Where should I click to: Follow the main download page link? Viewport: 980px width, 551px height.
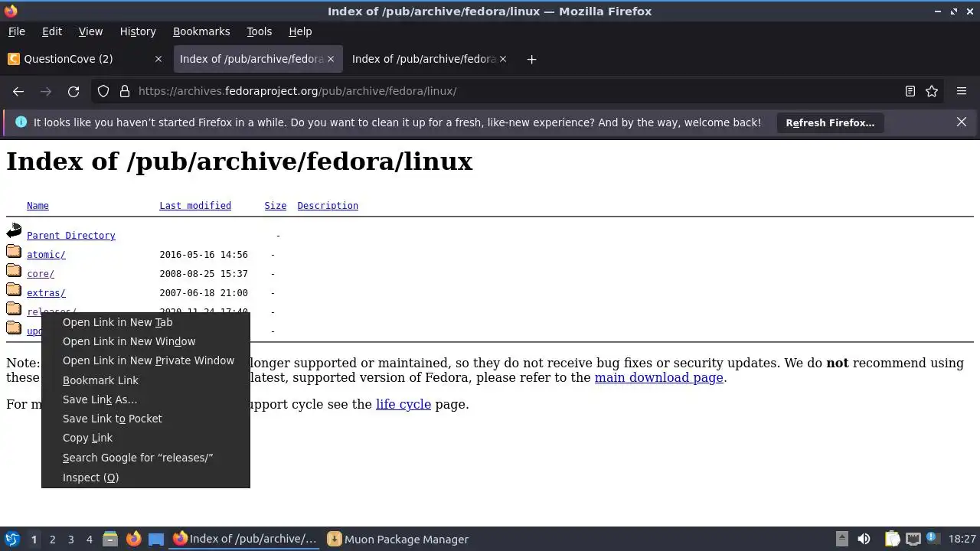659,377
